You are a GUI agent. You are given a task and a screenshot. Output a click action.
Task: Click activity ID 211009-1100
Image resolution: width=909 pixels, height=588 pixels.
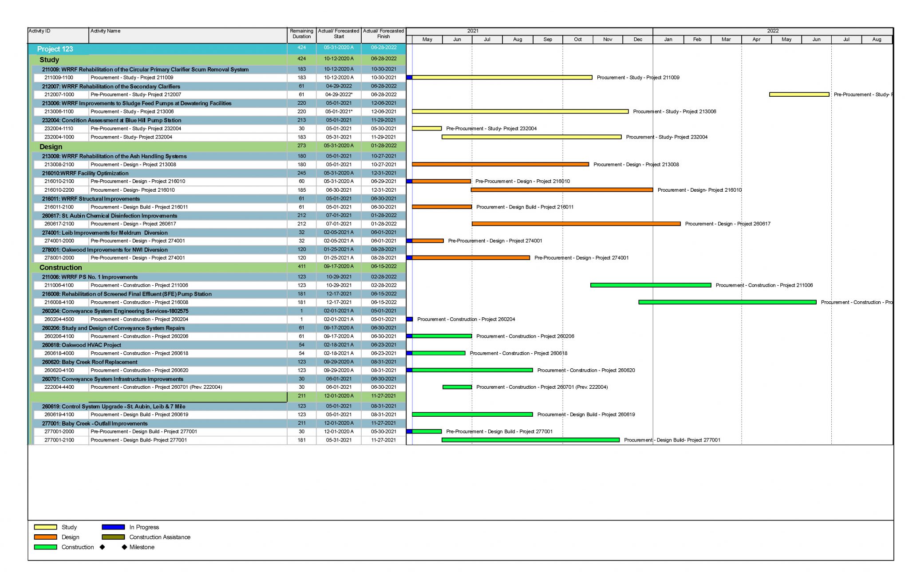(x=59, y=78)
